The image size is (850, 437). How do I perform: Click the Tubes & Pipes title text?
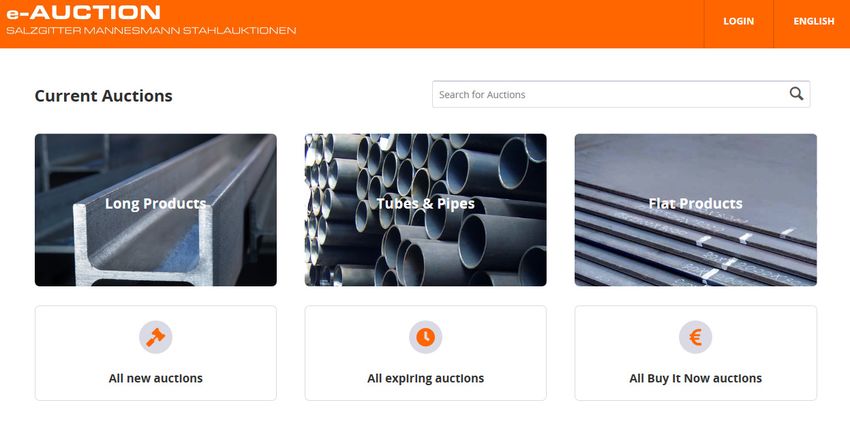tap(426, 203)
